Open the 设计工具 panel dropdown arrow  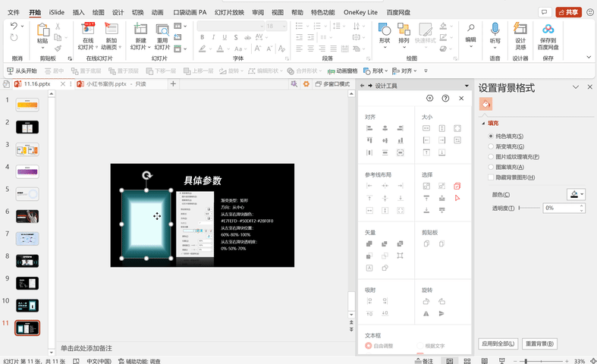tap(467, 86)
